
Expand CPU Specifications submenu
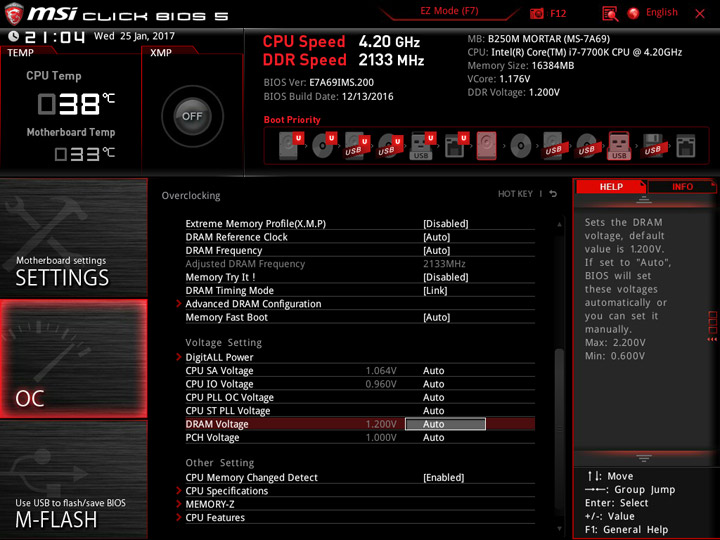[226, 490]
